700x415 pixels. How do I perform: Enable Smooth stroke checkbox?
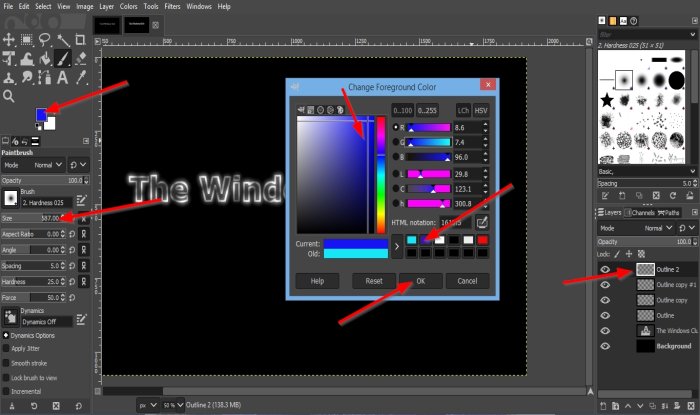[x=6, y=363]
